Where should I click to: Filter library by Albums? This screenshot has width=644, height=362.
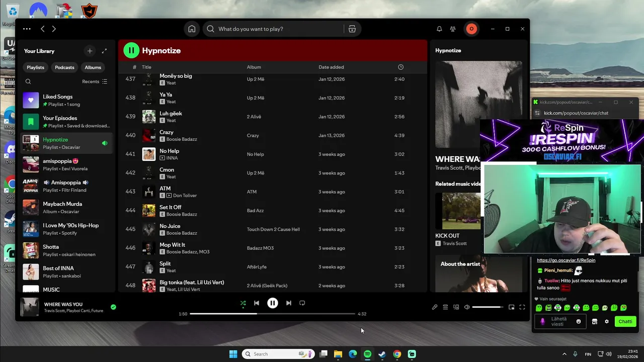[x=93, y=67]
